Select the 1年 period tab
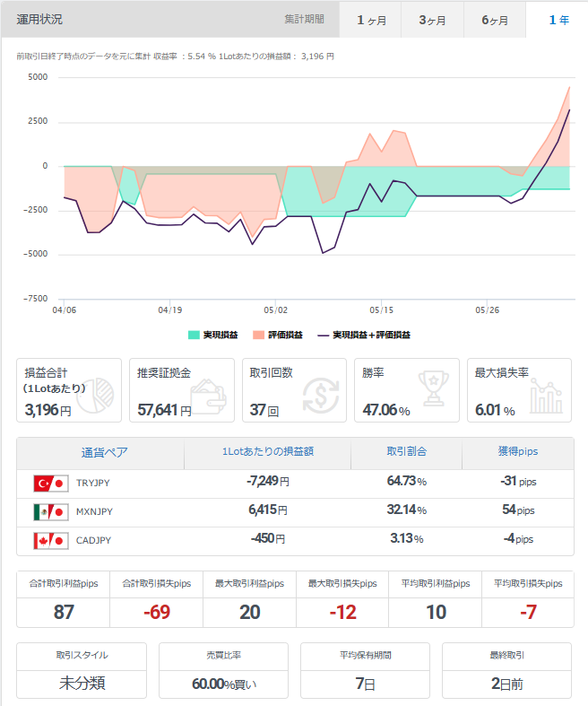The width and height of the screenshot is (588, 706). (x=558, y=20)
